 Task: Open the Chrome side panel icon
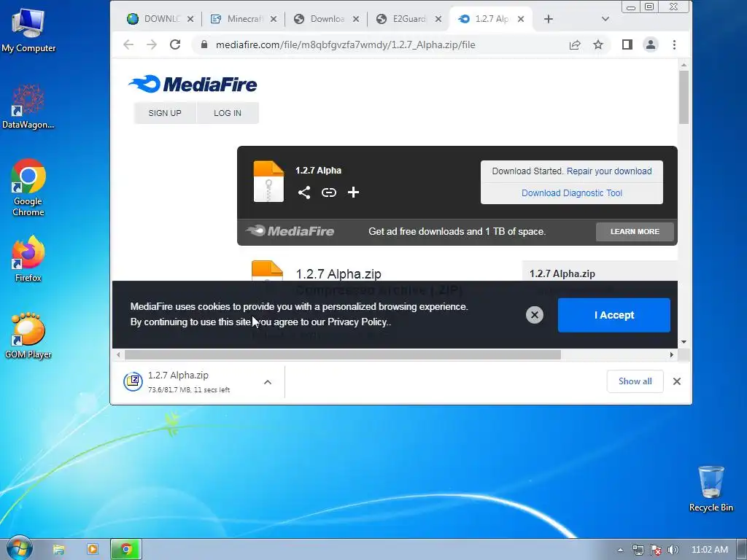click(x=627, y=44)
